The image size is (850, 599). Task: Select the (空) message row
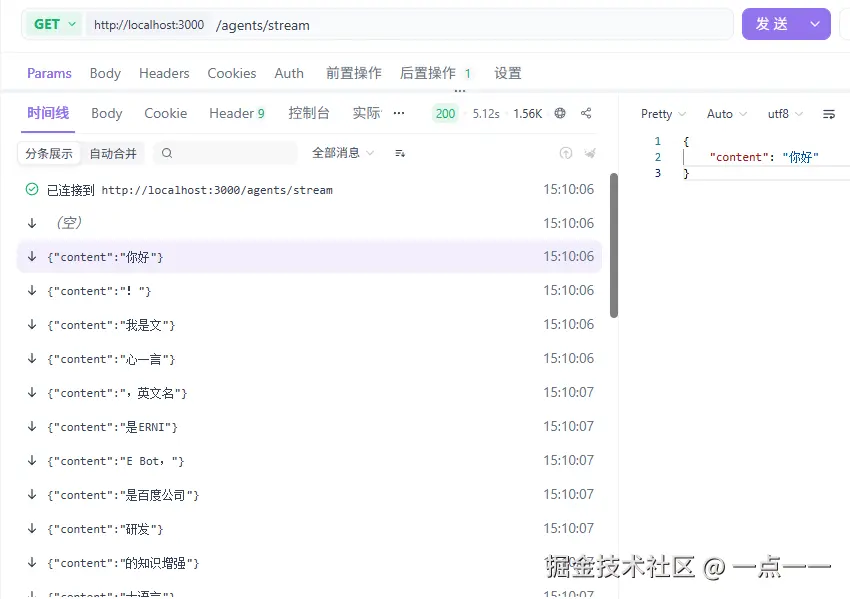(309, 223)
